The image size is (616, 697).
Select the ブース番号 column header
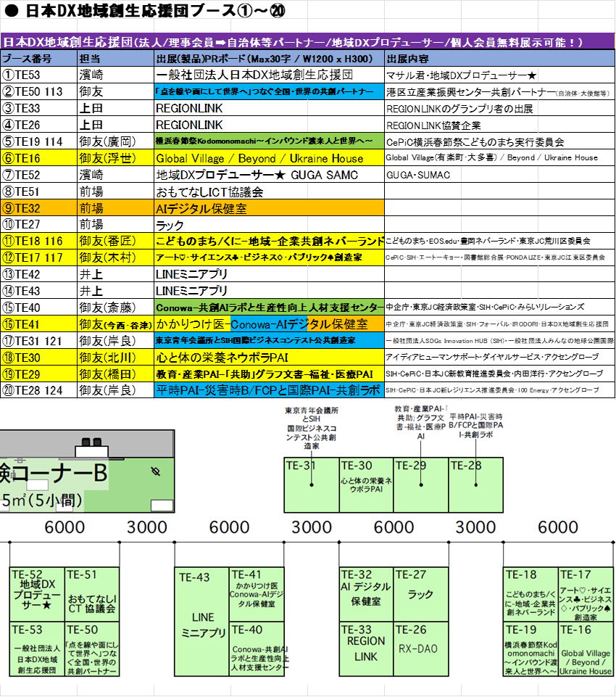coord(38,59)
